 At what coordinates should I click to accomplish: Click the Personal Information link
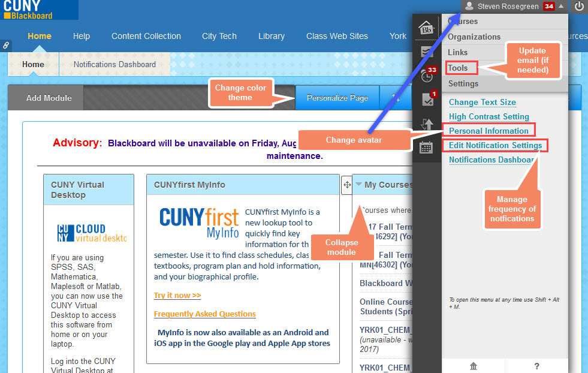tap(489, 131)
